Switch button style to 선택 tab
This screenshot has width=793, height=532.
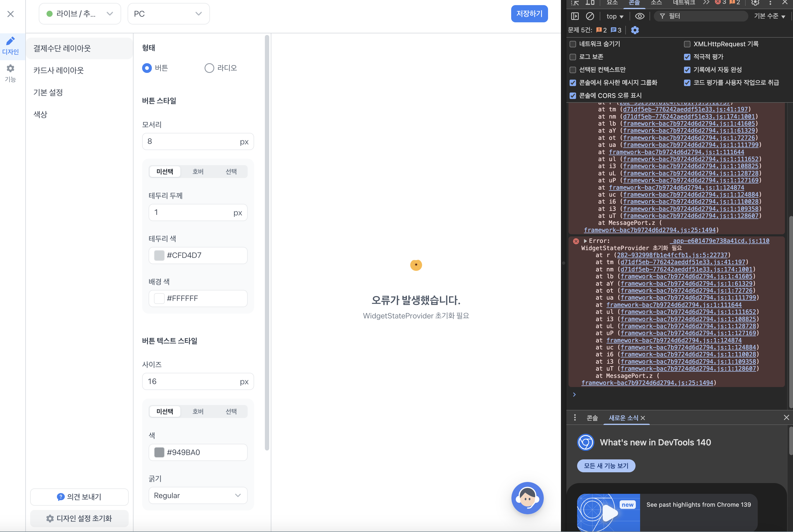(x=231, y=172)
